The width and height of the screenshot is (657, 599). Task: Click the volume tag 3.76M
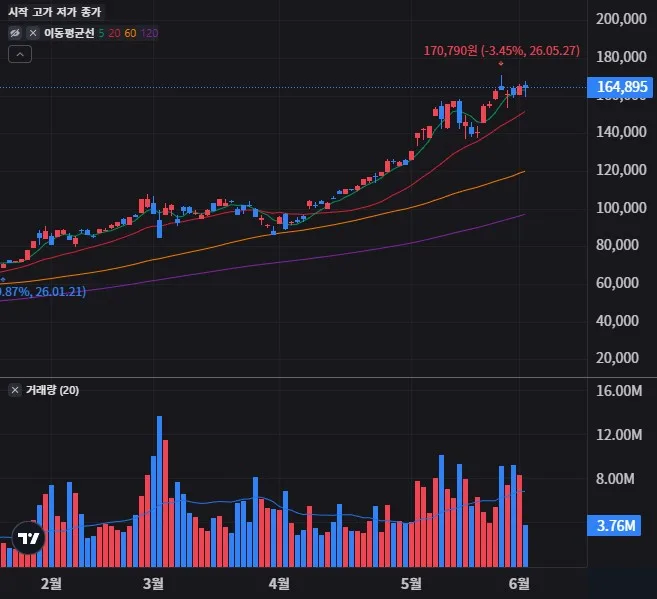pos(614,525)
